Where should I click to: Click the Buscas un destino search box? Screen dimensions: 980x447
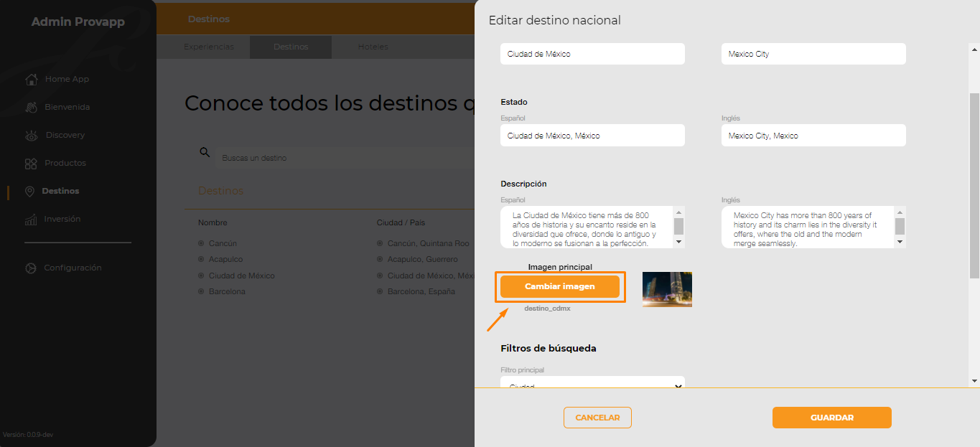pos(345,157)
